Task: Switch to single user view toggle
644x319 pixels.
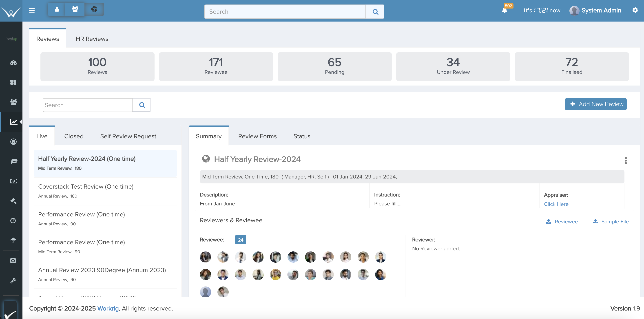Action: coord(57,9)
